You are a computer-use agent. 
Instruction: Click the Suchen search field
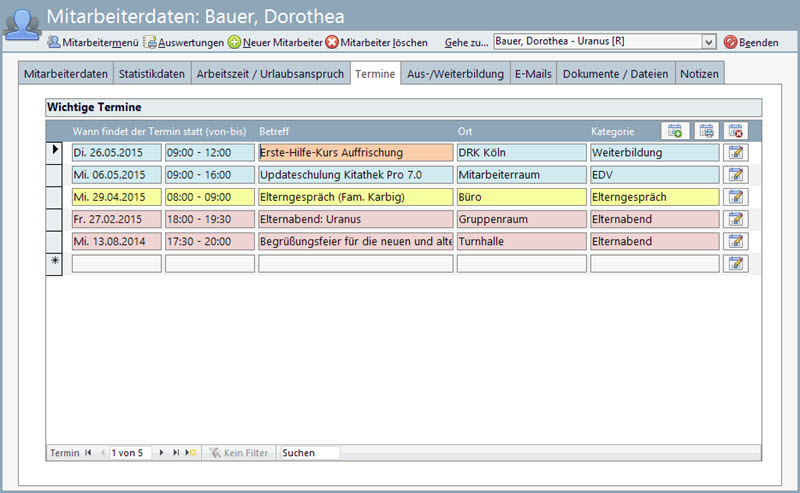309,453
